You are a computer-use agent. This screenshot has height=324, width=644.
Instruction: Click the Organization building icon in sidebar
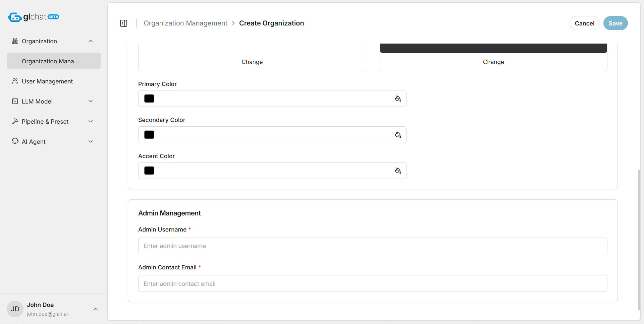[15, 41]
